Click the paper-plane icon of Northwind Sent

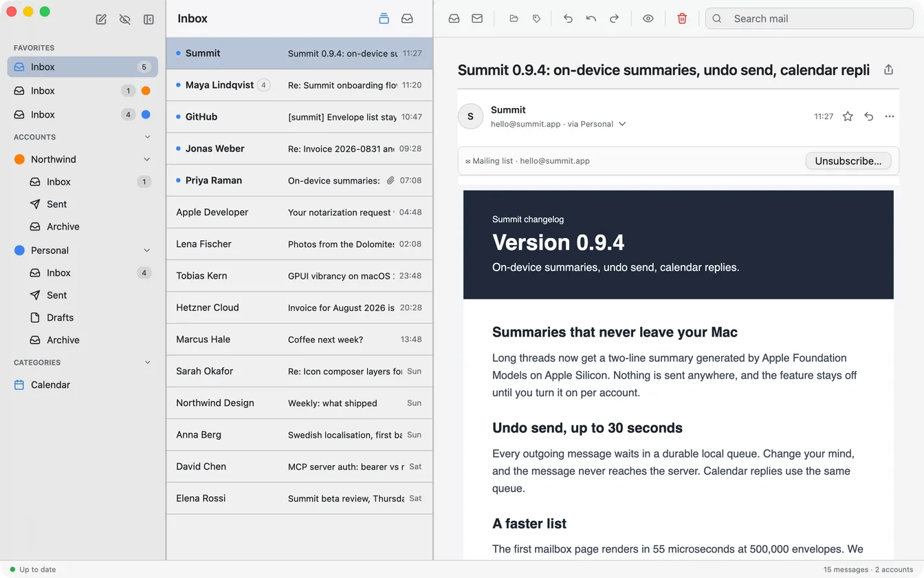(35, 204)
